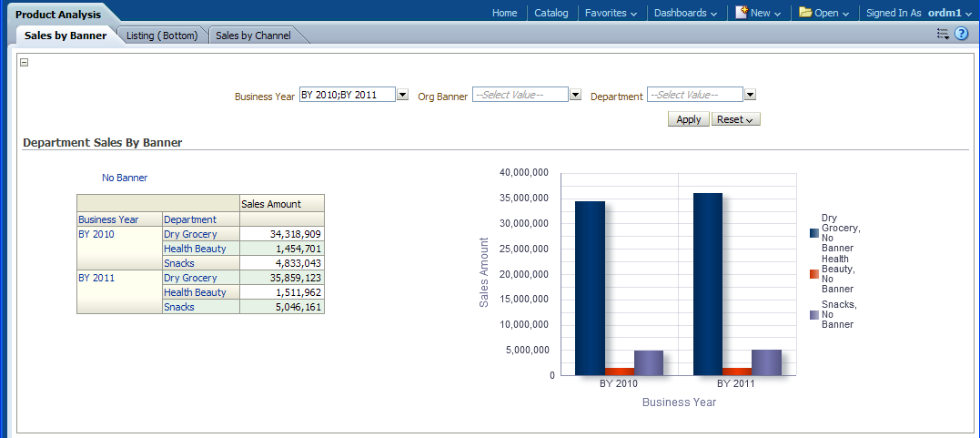
Task: Expand the Department dropdown arrow
Action: click(x=750, y=95)
